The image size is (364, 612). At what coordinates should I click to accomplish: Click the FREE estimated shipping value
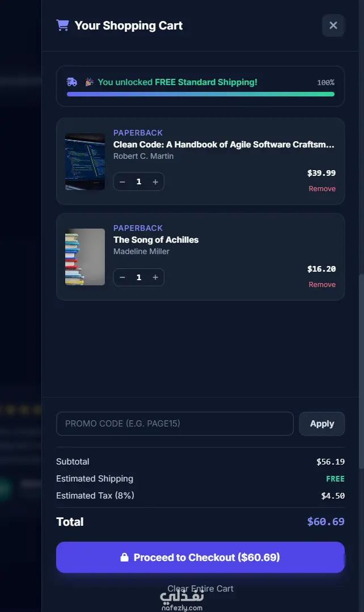click(x=336, y=479)
